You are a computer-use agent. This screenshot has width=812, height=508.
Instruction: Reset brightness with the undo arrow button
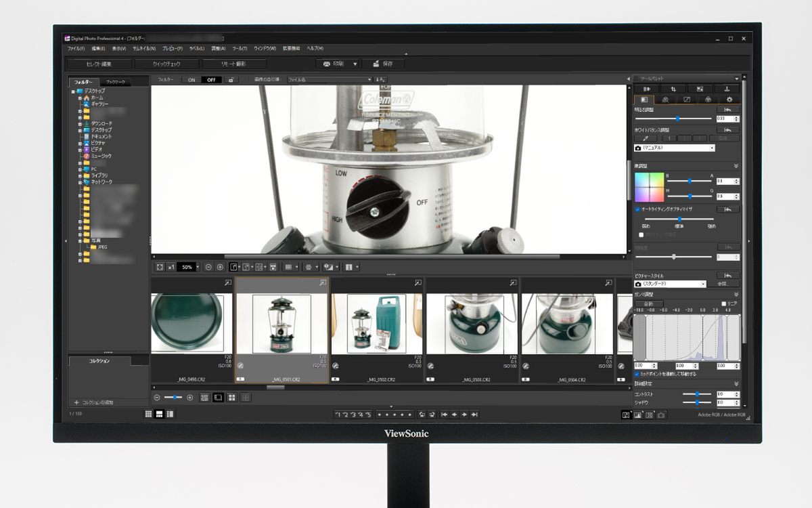[727, 109]
